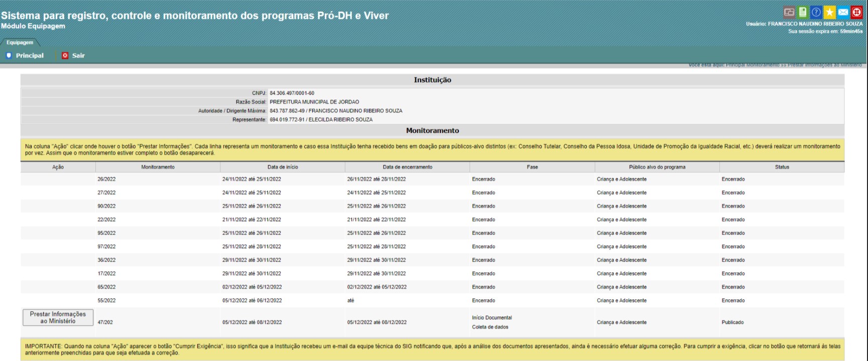Open the green document icon
This screenshot has height=361, width=868.
pos(803,13)
